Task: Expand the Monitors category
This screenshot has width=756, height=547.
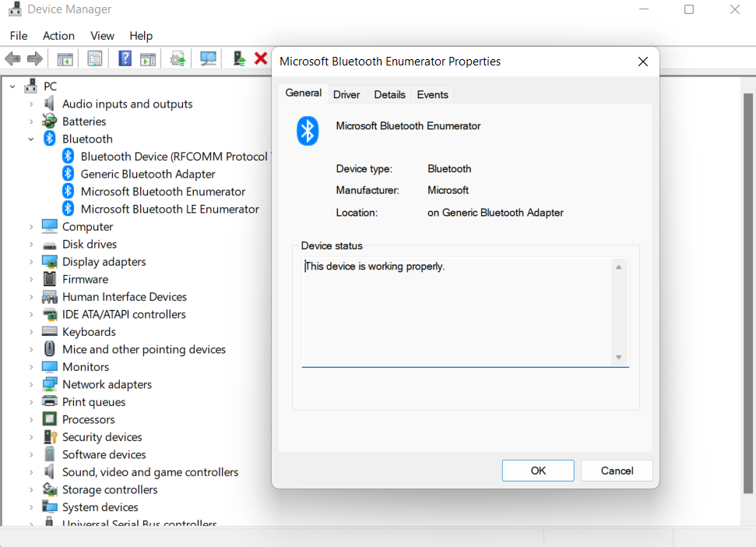Action: coord(31,367)
